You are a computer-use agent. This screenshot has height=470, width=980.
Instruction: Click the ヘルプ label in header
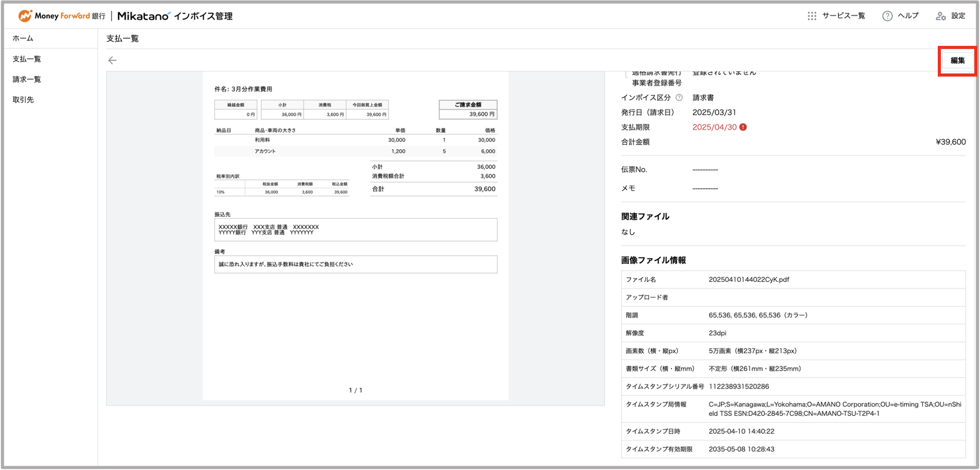click(x=908, y=16)
